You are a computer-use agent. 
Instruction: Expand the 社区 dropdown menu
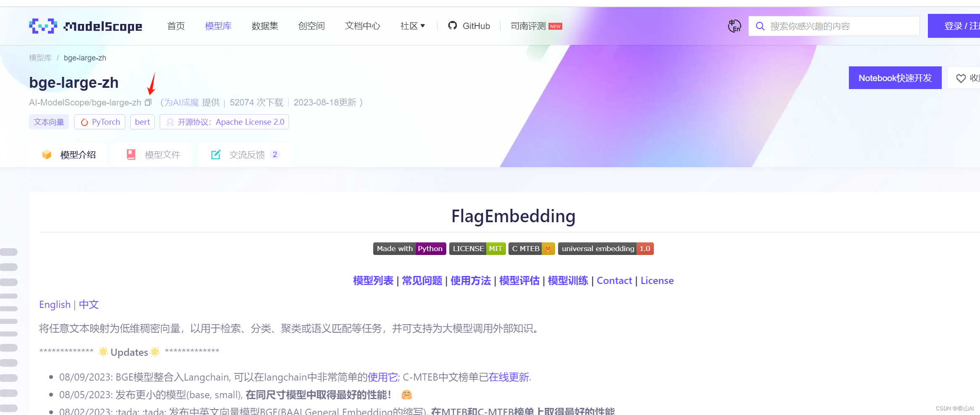tap(412, 26)
